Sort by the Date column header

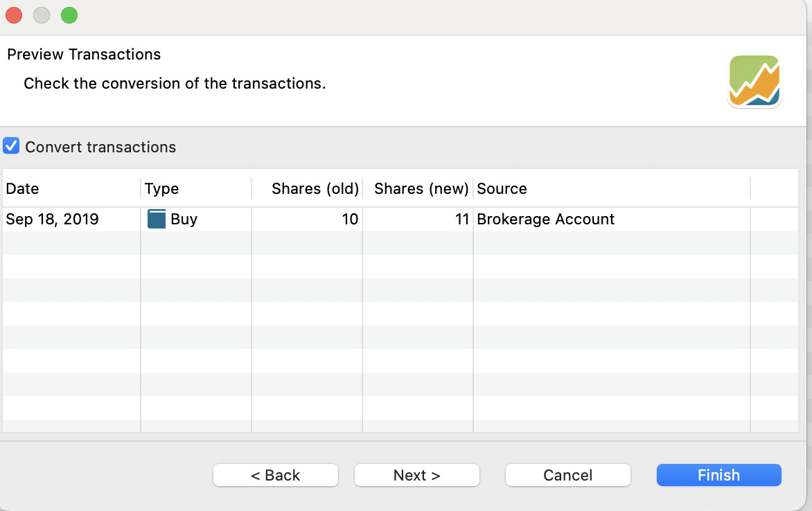pyautogui.click(x=22, y=188)
